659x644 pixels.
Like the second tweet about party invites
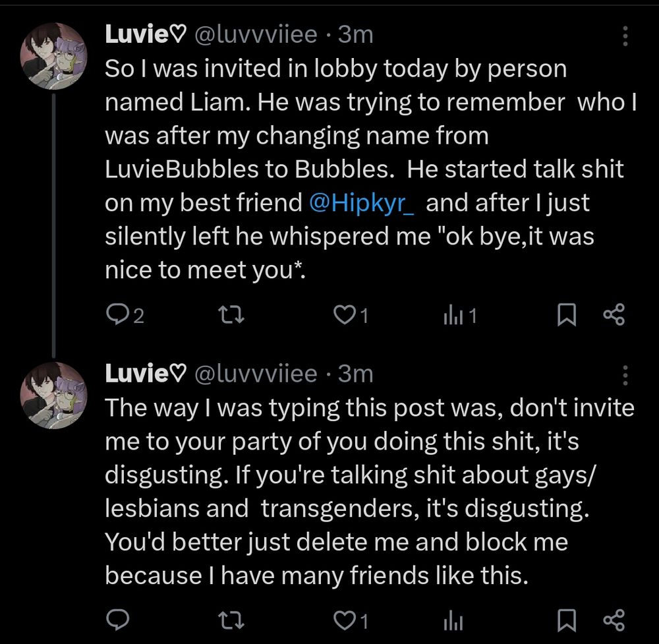[345, 620]
